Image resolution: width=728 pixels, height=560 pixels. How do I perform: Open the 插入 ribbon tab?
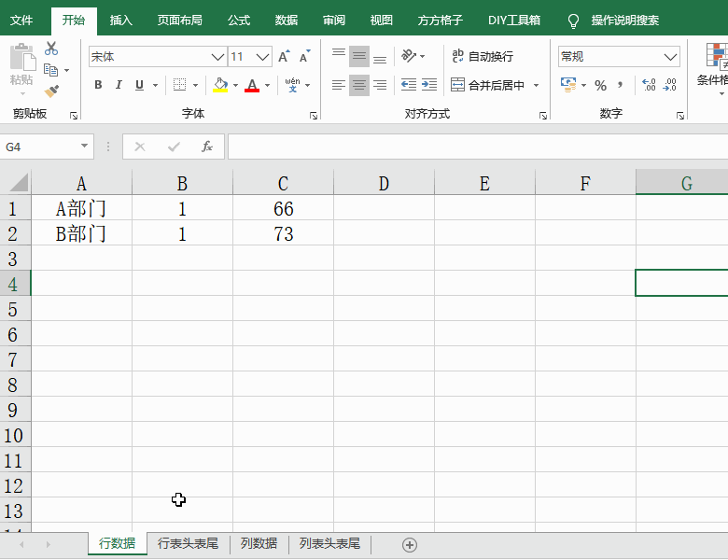tap(121, 20)
